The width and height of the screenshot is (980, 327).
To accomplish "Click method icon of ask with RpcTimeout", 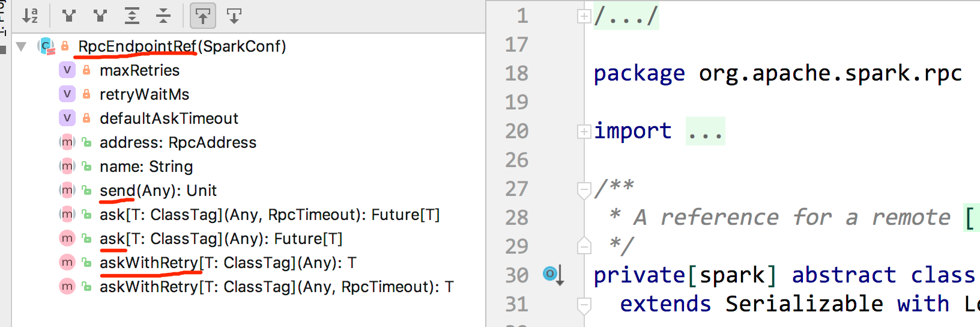I will click(67, 215).
